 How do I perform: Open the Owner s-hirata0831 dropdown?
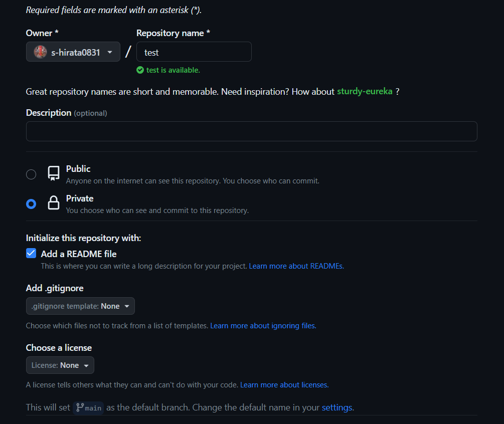point(73,52)
